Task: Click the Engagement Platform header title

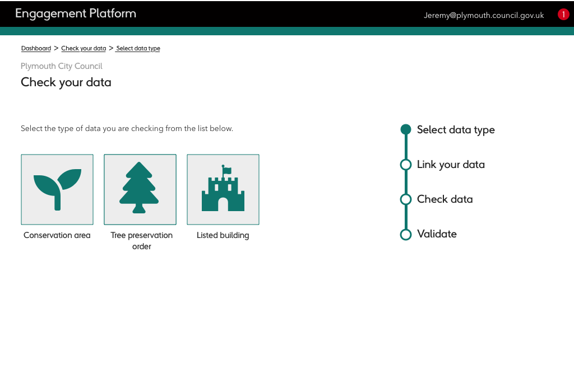Action: [x=76, y=13]
